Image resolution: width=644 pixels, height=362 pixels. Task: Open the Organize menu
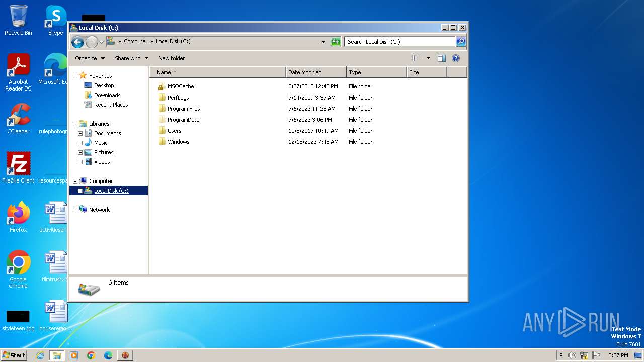90,58
